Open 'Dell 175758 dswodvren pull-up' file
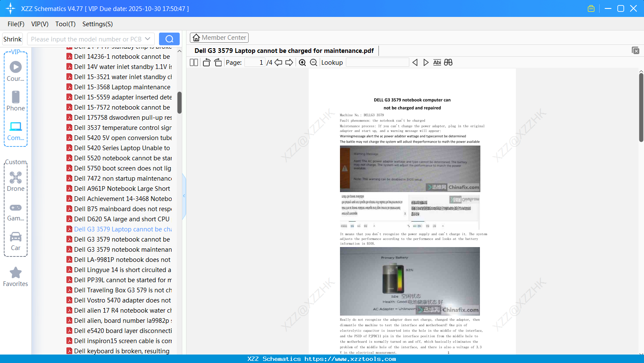This screenshot has height=363, width=644. [123, 118]
